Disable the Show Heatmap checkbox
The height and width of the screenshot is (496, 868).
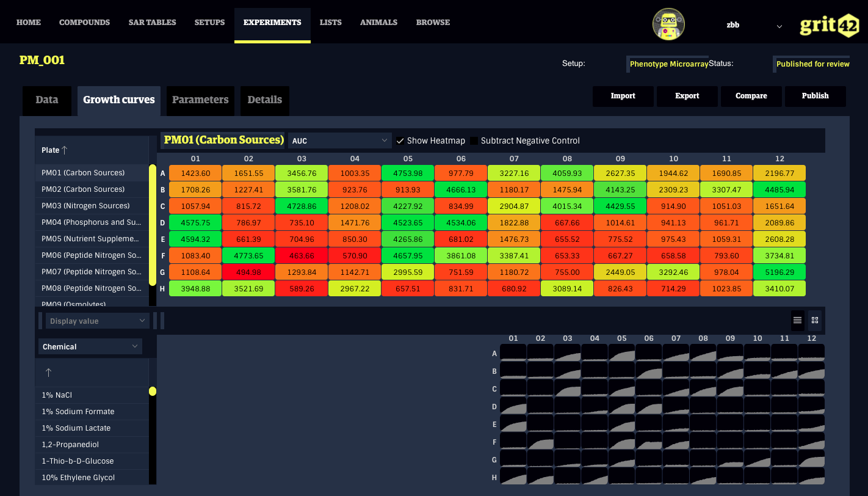coord(400,141)
